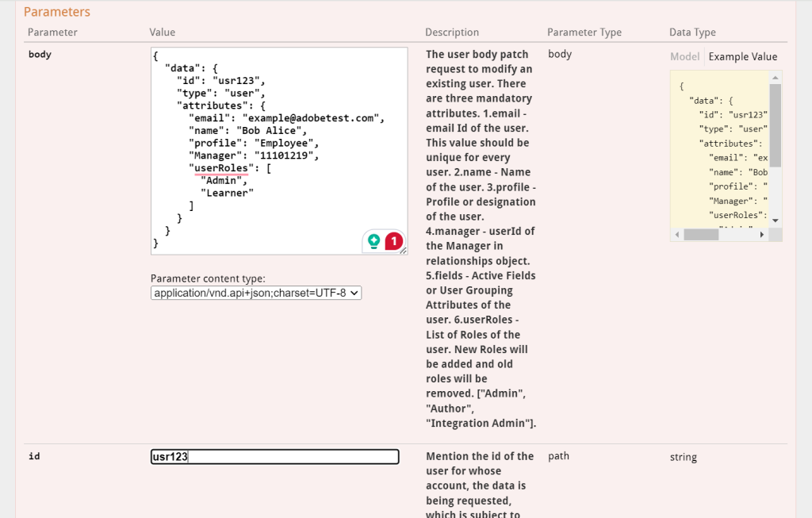The height and width of the screenshot is (518, 812).
Task: Click the Grammarly lightbulb icon in body editor
Action: point(375,242)
